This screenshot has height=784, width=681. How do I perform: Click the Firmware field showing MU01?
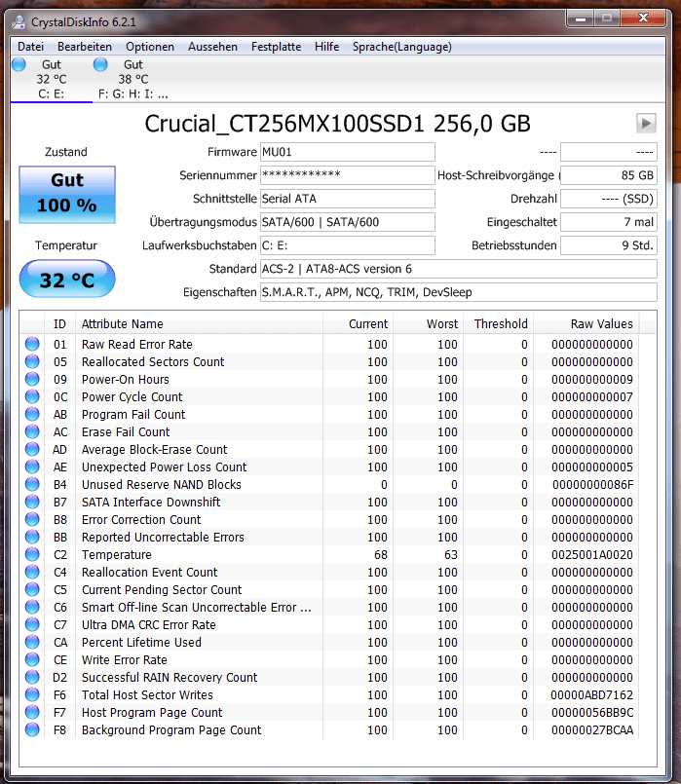pyautogui.click(x=348, y=152)
